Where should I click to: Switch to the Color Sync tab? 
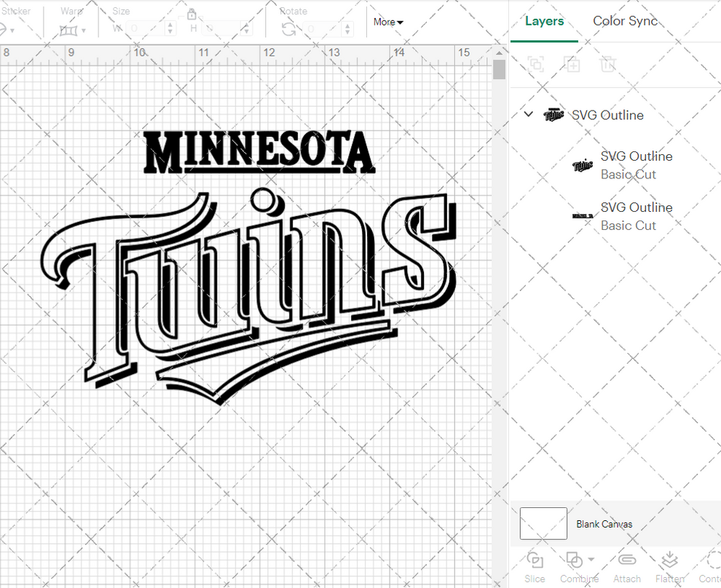pos(625,21)
